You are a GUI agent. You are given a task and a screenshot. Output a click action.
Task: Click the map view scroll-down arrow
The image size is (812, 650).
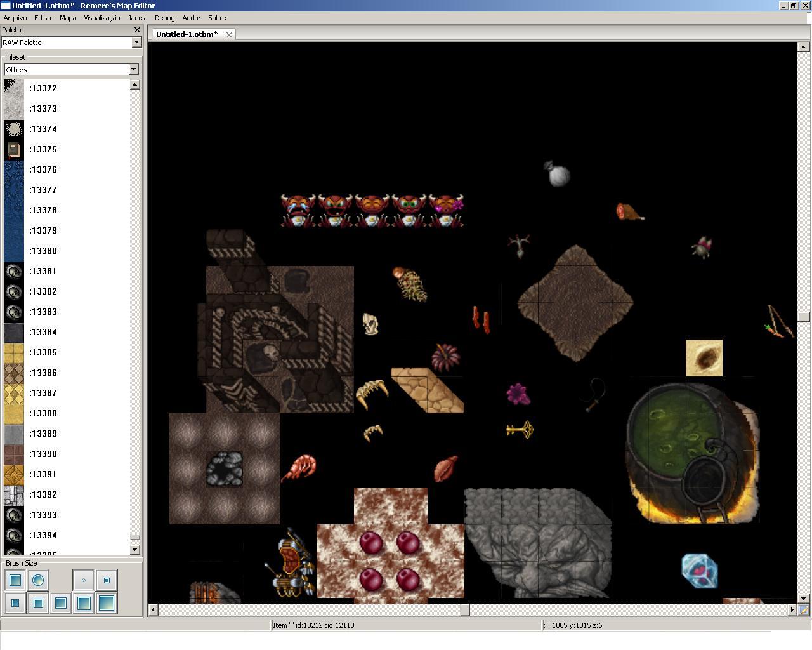click(x=803, y=599)
